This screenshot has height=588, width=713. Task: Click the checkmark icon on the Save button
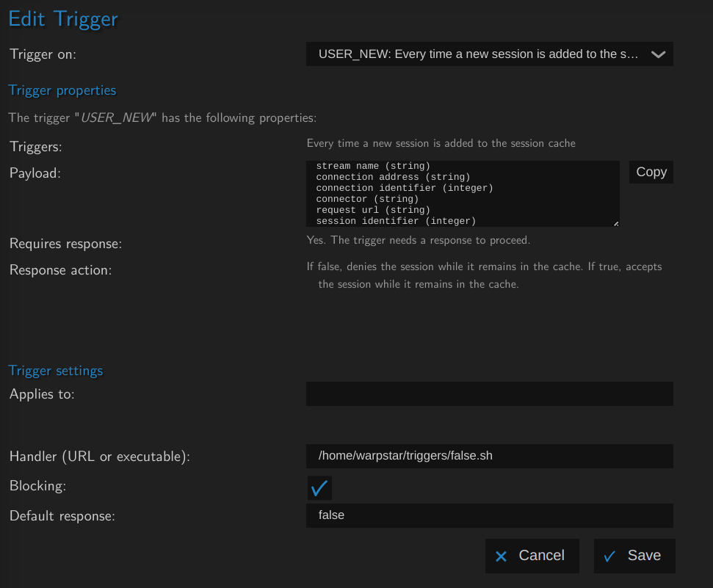tap(609, 556)
